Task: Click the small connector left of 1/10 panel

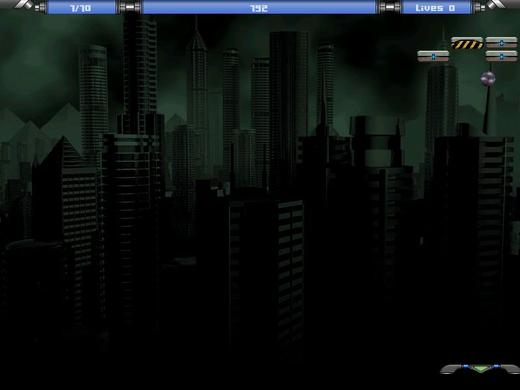Action: click(41, 7)
